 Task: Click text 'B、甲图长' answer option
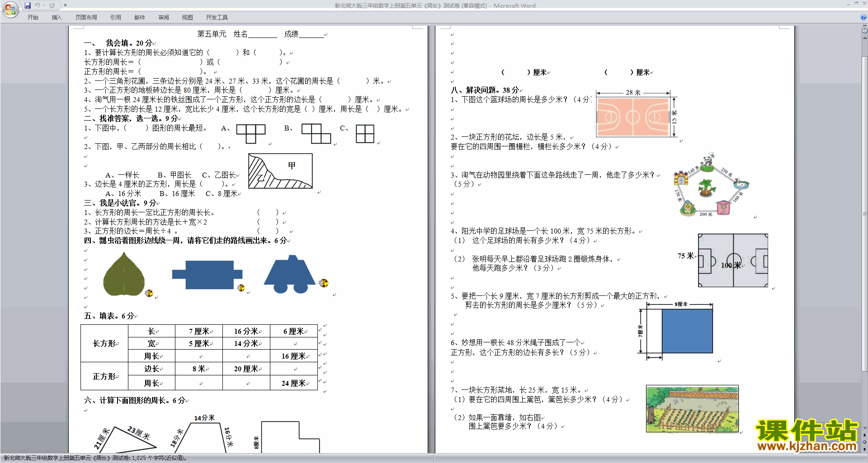click(175, 175)
